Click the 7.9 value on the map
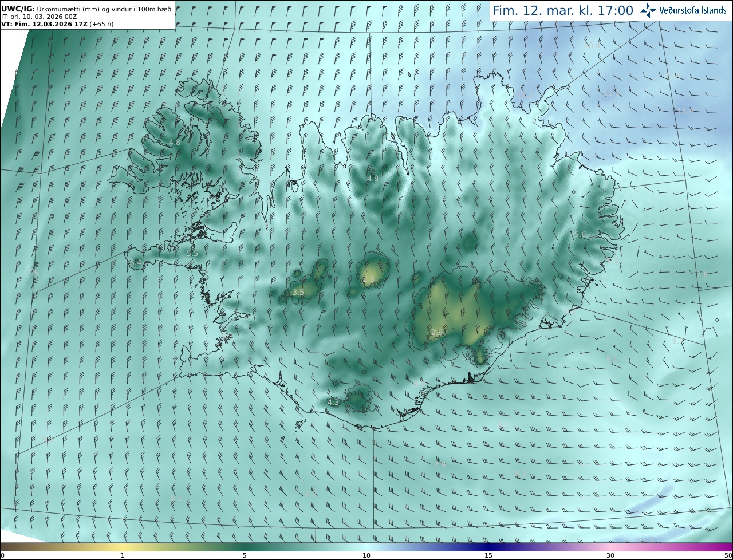Viewport: 733px width, 560px height. pyautogui.click(x=440, y=464)
